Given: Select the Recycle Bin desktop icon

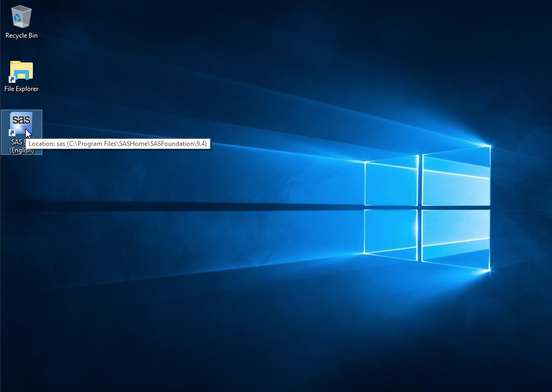Looking at the screenshot, I should pyautogui.click(x=21, y=17).
